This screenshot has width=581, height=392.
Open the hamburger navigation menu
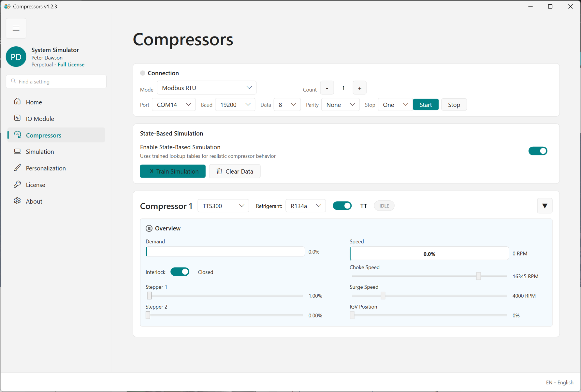[x=16, y=28]
